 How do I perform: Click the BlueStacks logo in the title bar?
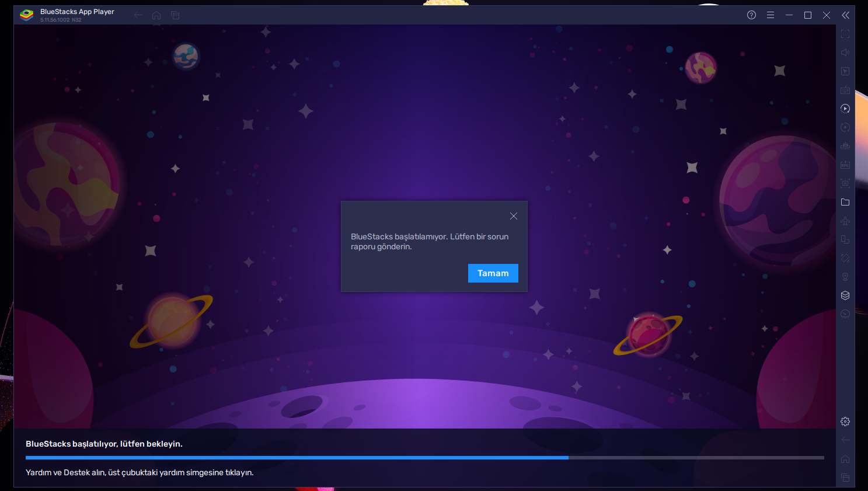click(x=26, y=15)
